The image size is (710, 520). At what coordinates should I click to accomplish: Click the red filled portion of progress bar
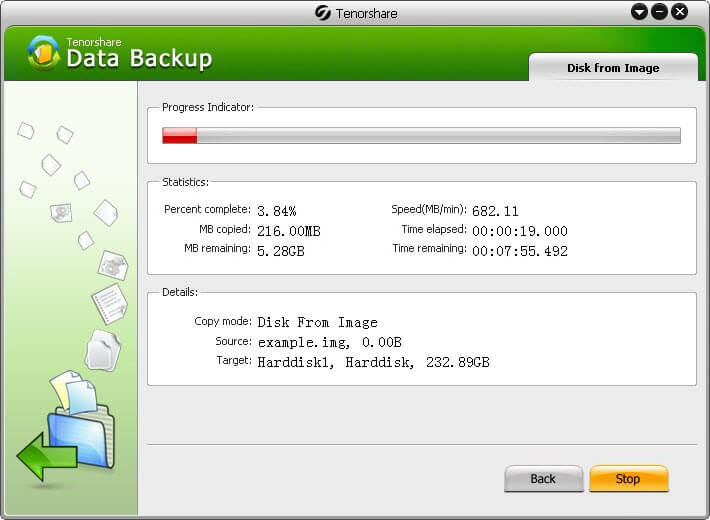point(180,136)
